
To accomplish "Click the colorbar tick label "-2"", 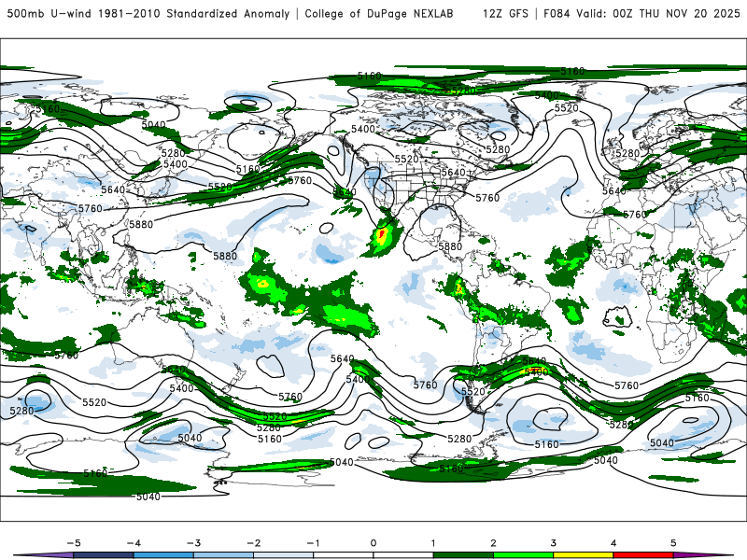I will coord(253,543).
